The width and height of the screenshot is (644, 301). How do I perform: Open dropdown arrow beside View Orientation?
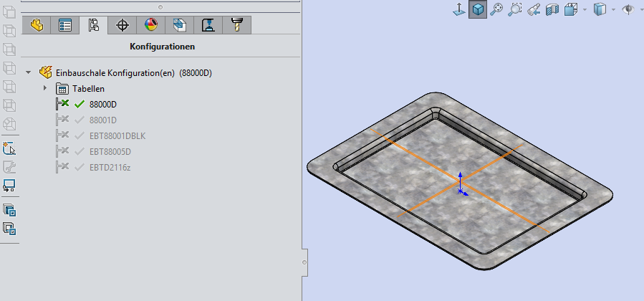tap(585, 9)
